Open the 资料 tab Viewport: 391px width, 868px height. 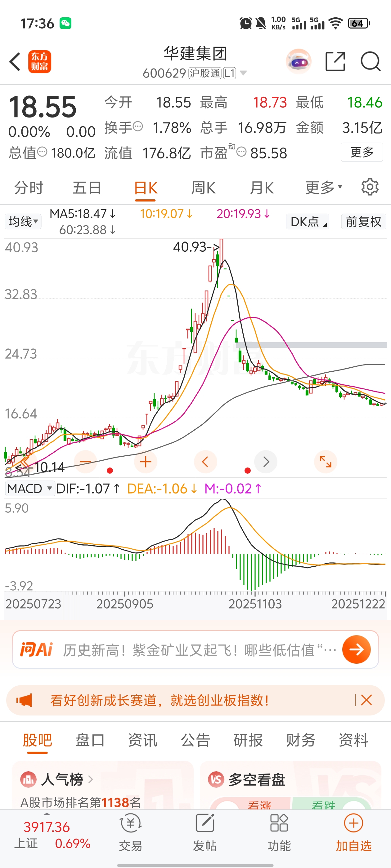353,740
